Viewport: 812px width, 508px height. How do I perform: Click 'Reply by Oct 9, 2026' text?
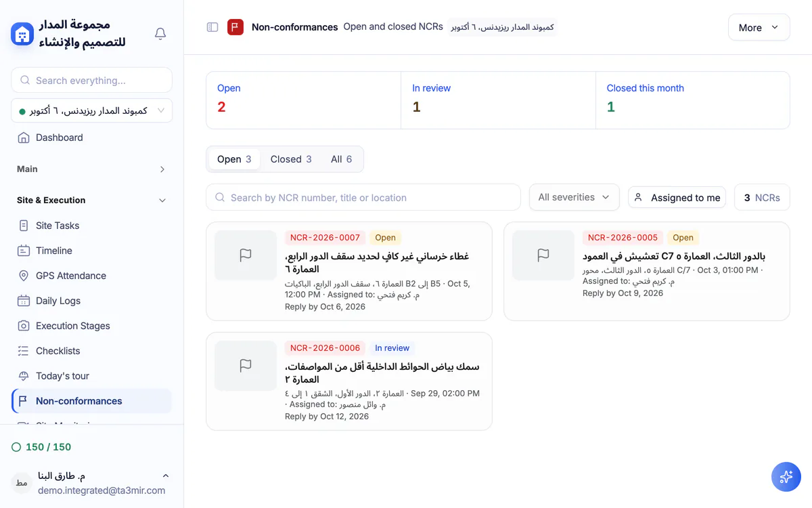click(623, 293)
